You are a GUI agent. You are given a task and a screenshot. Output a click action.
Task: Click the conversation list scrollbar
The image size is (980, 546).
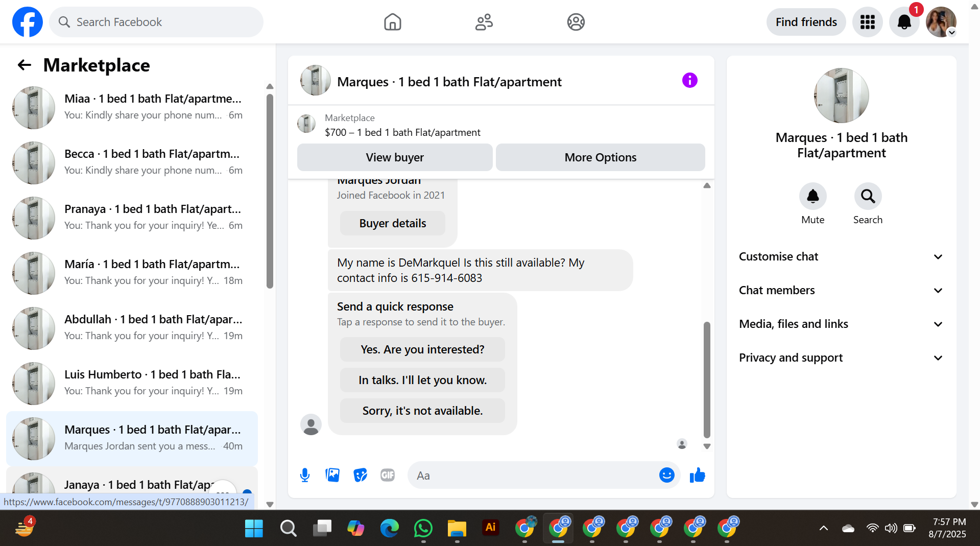pos(270,191)
